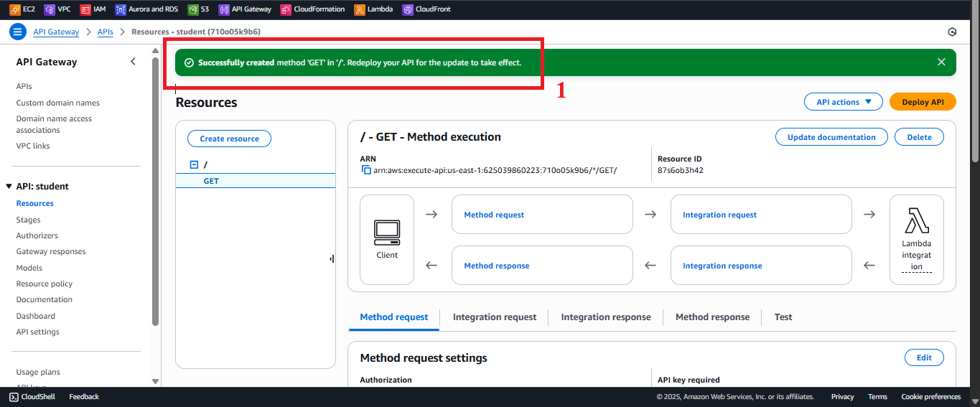Viewport: 980px width, 407px height.
Task: Open the Lambda service shortcut
Action: coord(373,9)
